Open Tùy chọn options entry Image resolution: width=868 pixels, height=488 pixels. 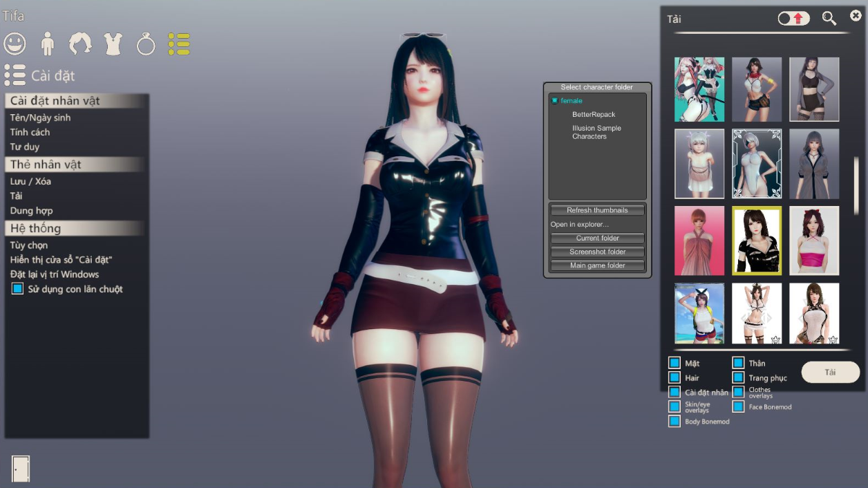coord(29,245)
